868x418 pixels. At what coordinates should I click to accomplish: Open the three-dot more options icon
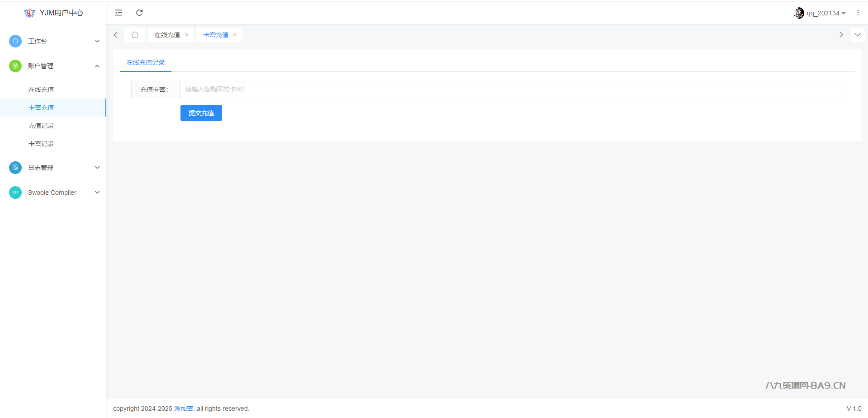[858, 13]
